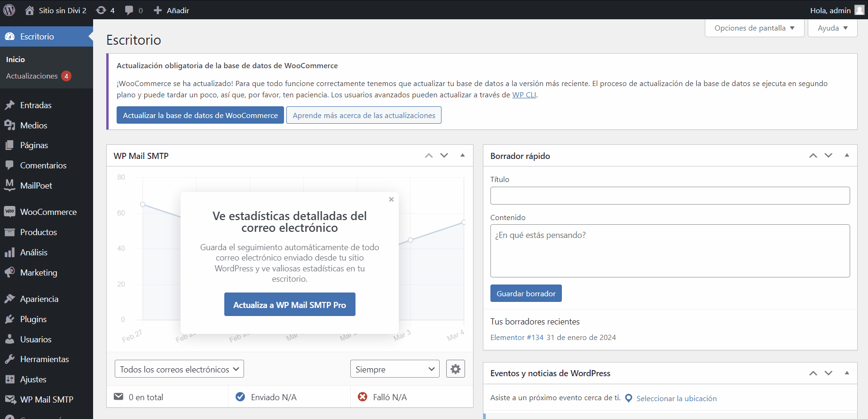Open WooCommerce in the sidebar
This screenshot has height=419, width=868.
click(48, 212)
